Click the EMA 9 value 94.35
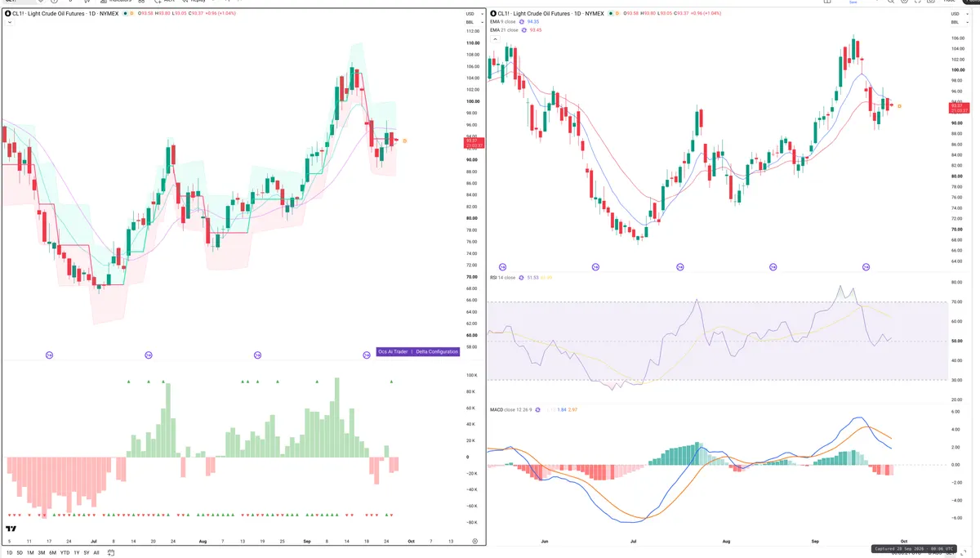This screenshot has width=980, height=558. coord(533,22)
